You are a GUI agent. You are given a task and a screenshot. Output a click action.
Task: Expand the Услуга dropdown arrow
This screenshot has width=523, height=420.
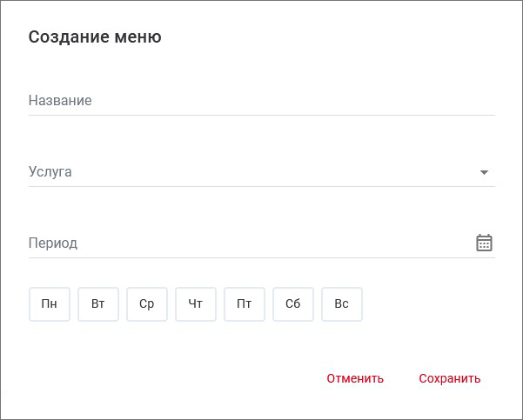pyautogui.click(x=484, y=172)
